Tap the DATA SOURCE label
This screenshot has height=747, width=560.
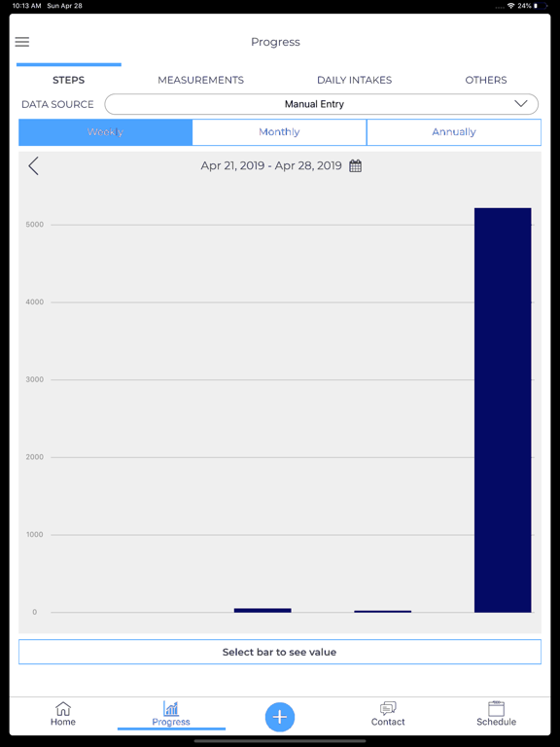pos(57,104)
